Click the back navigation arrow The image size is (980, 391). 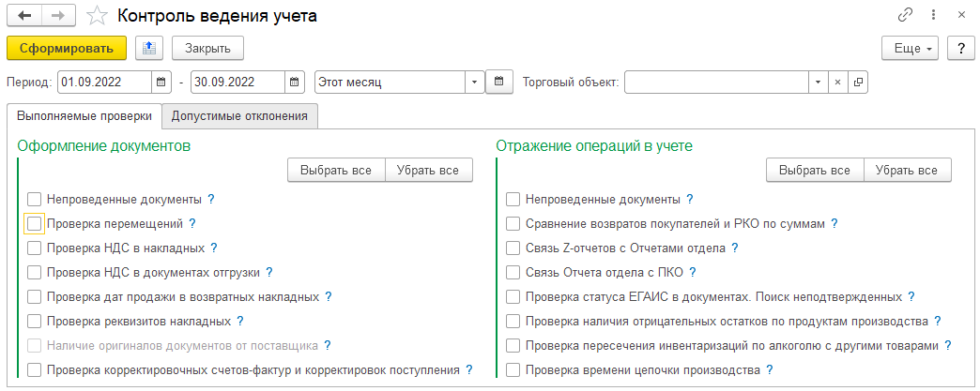coord(24,16)
